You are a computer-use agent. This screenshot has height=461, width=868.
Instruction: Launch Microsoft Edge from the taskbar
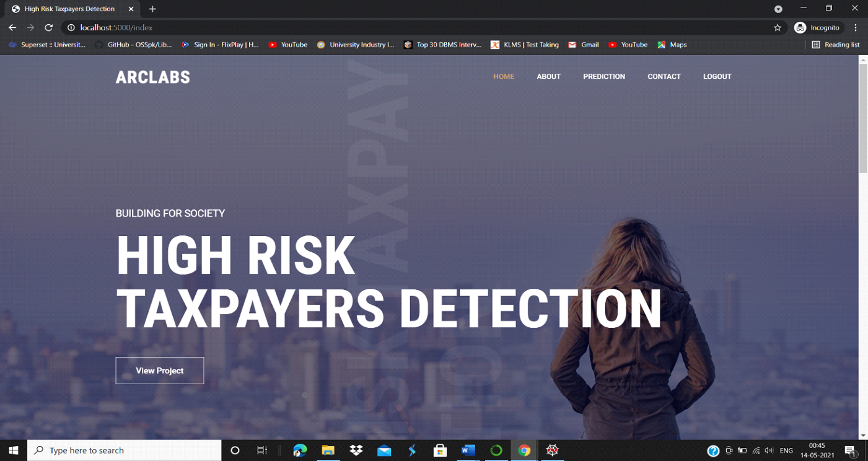click(300, 450)
